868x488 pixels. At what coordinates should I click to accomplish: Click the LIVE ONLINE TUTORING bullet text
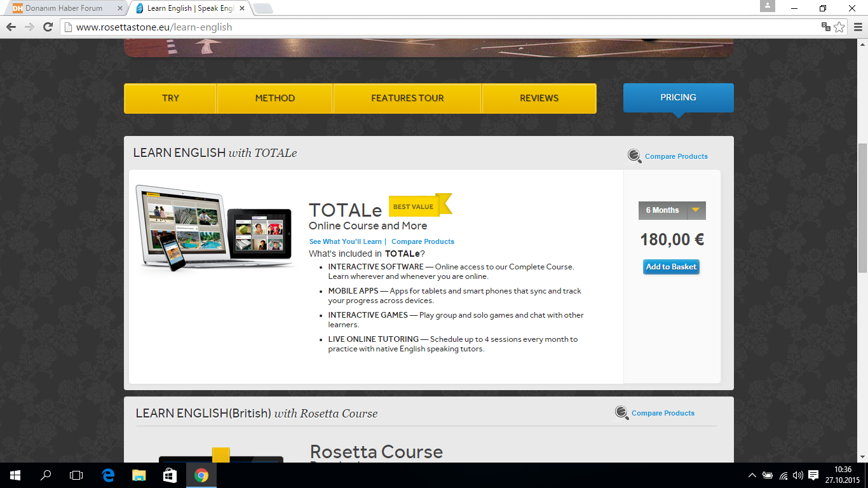453,344
